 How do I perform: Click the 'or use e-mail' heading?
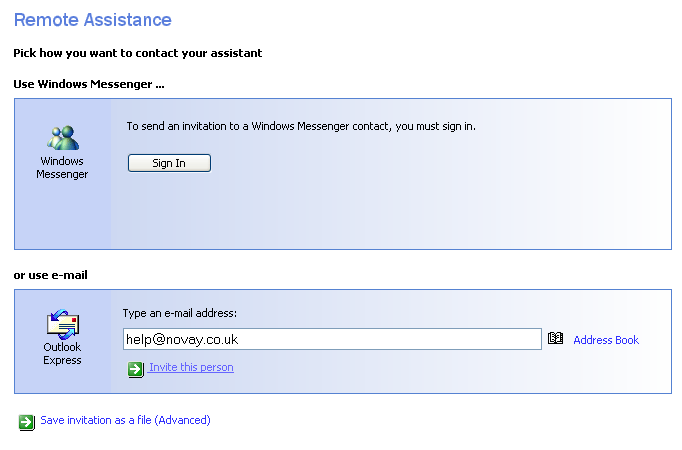click(51, 274)
